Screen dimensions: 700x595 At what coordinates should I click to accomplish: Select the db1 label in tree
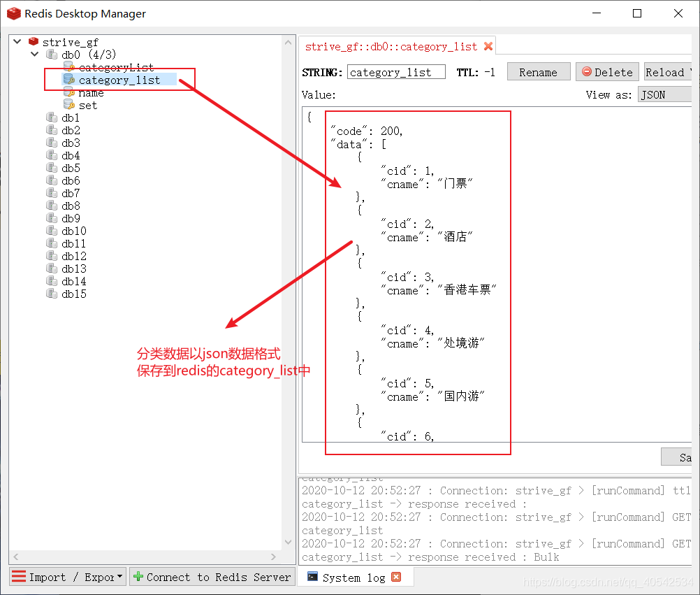click(71, 118)
